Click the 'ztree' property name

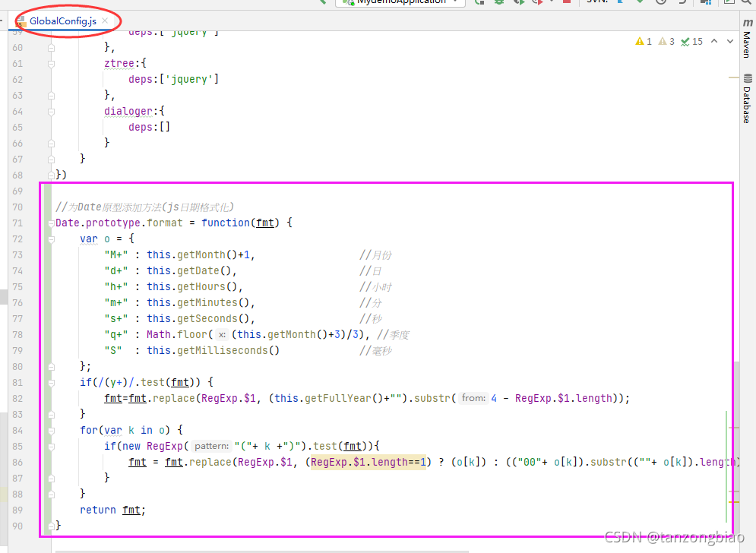119,63
